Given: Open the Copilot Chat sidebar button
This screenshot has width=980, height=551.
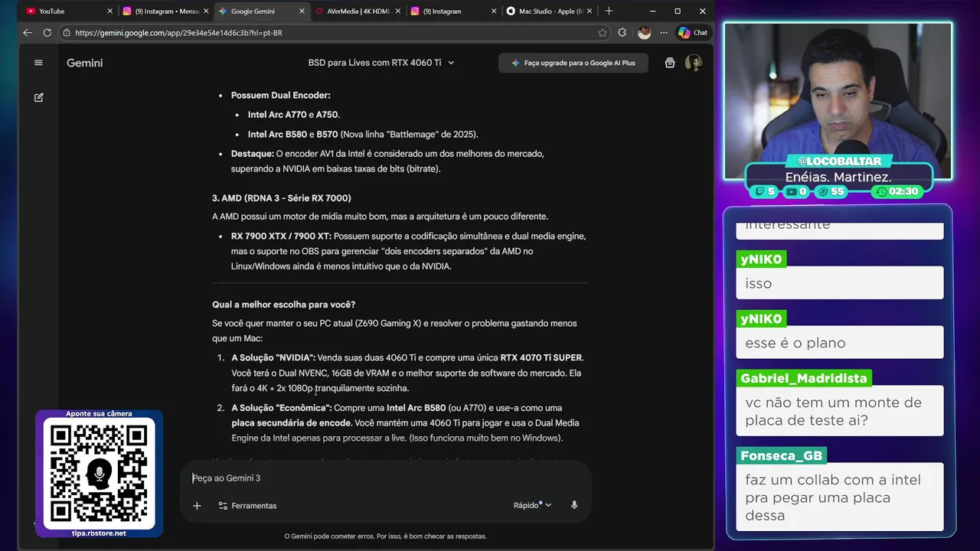Looking at the screenshot, I should click(x=693, y=33).
